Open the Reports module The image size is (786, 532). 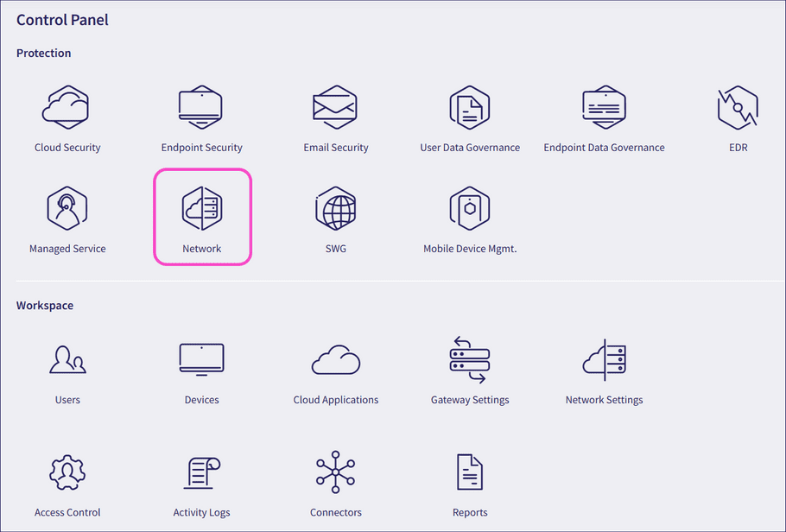pos(469,472)
